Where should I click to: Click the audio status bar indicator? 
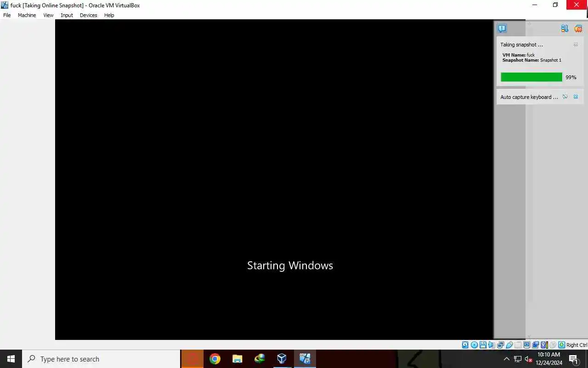(492, 345)
